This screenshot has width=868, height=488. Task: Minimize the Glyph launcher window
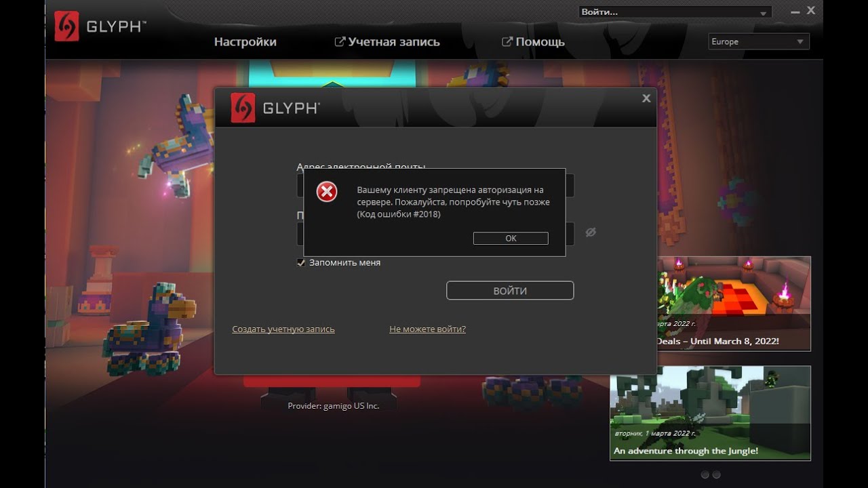point(795,12)
